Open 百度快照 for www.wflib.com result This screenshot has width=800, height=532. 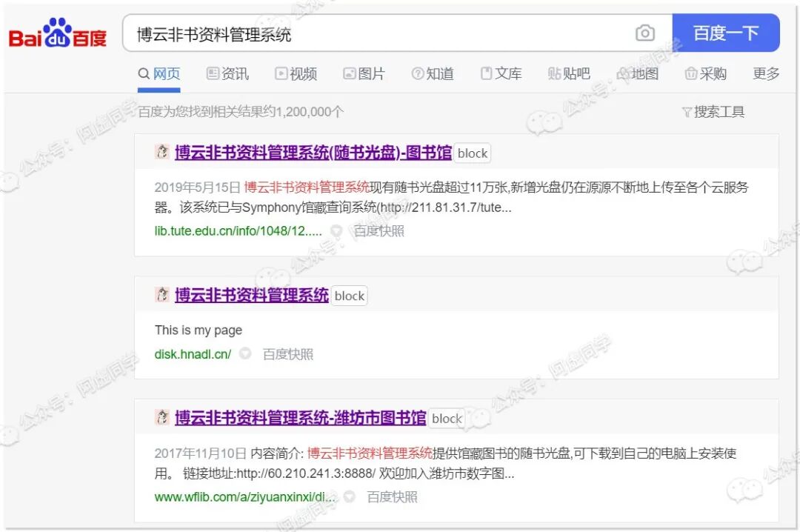(392, 497)
